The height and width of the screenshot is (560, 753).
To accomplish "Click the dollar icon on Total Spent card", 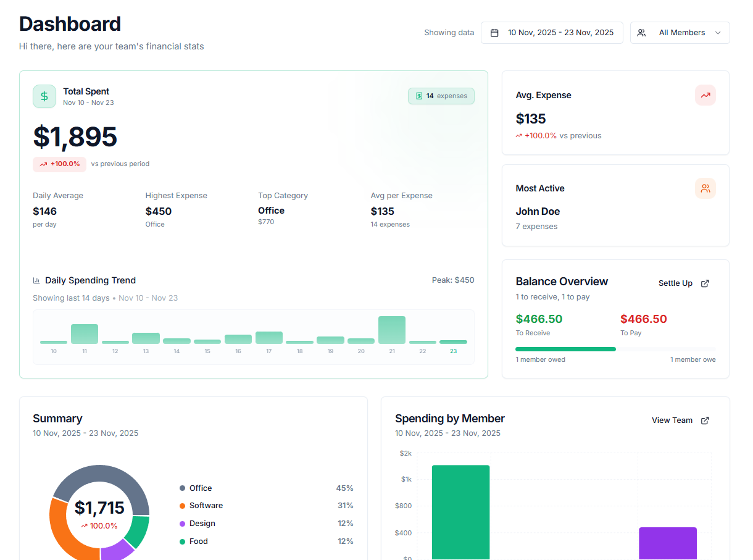I will click(x=44, y=96).
